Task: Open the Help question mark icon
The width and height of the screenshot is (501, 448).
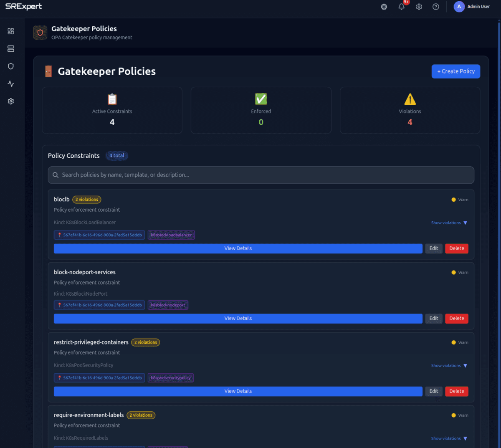Action: point(435,7)
